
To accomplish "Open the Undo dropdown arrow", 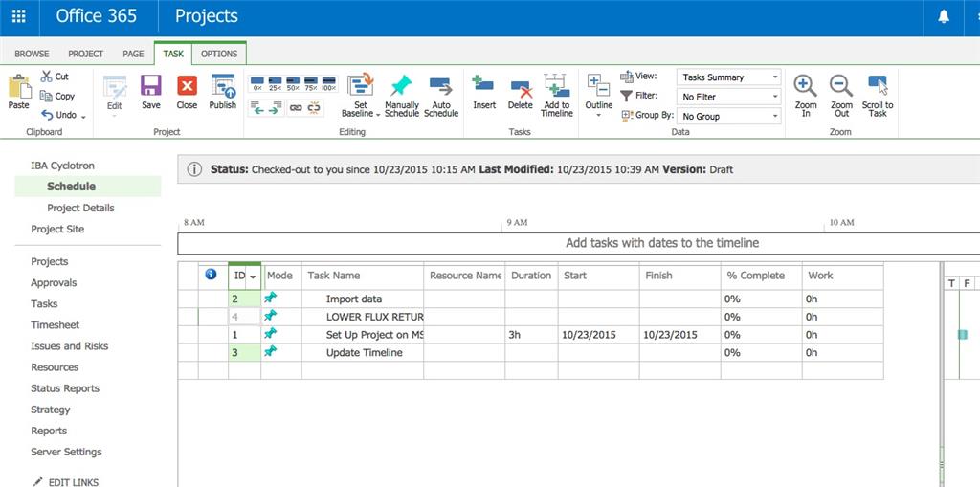I will (84, 117).
